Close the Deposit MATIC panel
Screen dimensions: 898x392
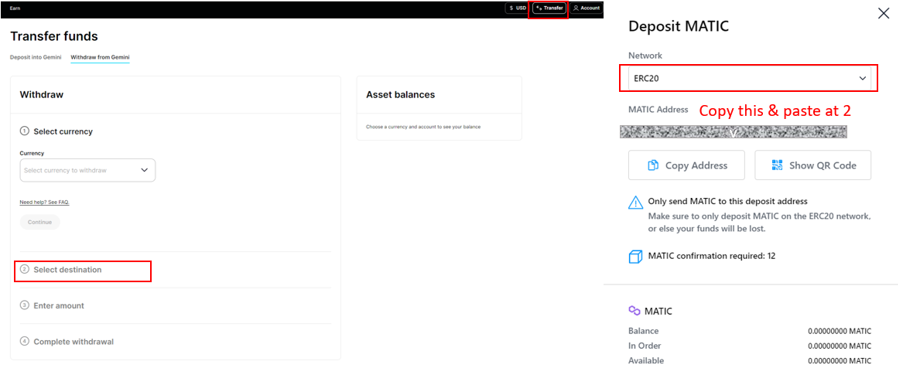pyautogui.click(x=883, y=14)
